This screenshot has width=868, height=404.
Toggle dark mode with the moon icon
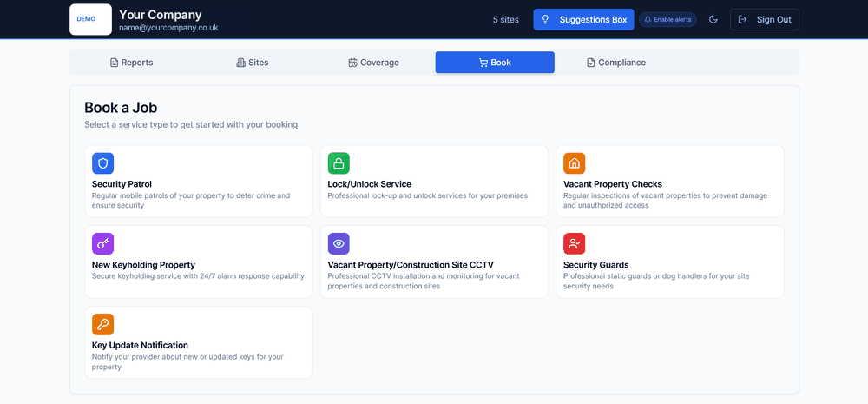pos(713,19)
